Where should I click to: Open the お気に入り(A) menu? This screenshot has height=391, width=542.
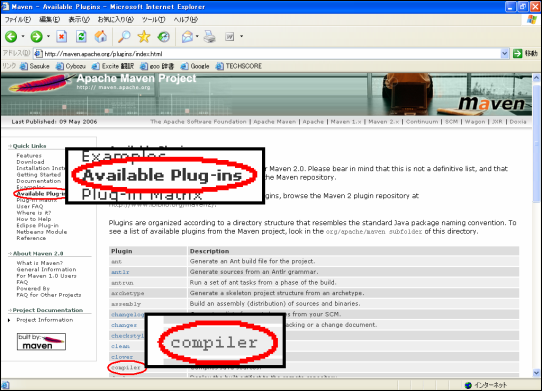tap(115, 20)
